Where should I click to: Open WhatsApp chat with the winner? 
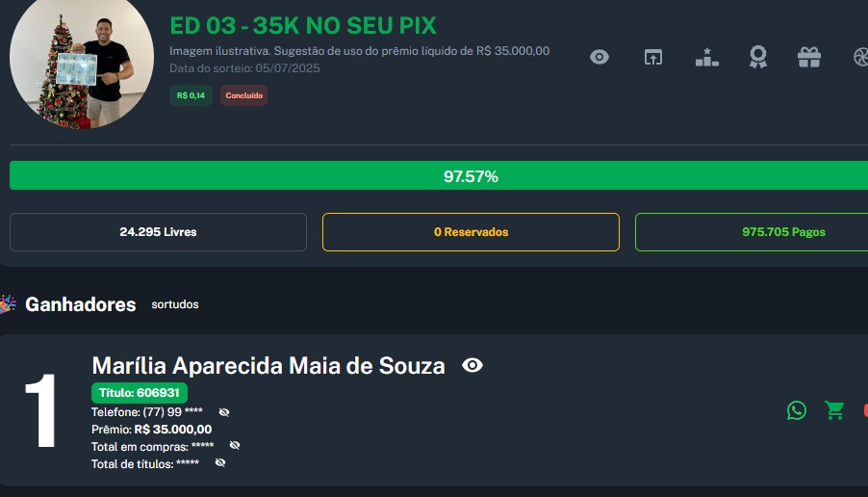[797, 410]
